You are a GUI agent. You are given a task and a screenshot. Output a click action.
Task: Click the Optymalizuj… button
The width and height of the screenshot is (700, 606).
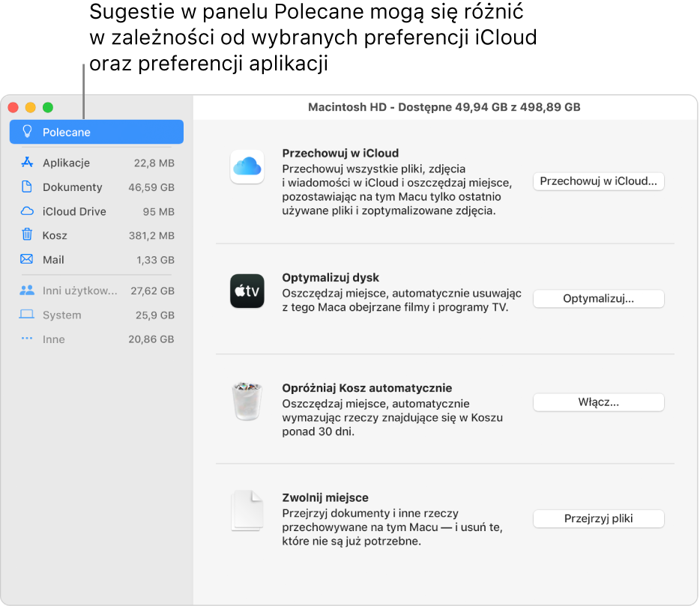598,299
